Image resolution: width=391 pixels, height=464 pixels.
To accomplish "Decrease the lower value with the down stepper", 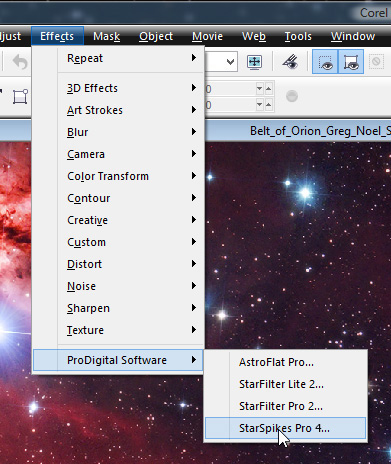I will pos(260,105).
